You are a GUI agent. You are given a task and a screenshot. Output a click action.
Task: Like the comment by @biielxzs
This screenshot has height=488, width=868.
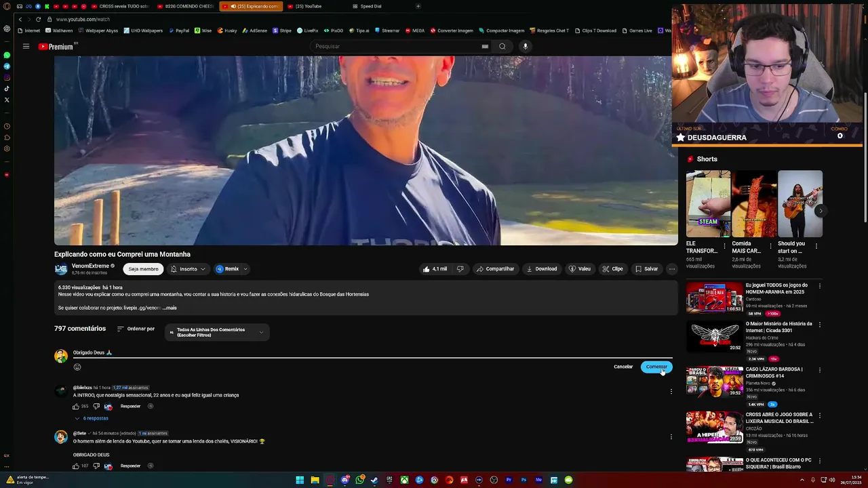click(x=76, y=406)
